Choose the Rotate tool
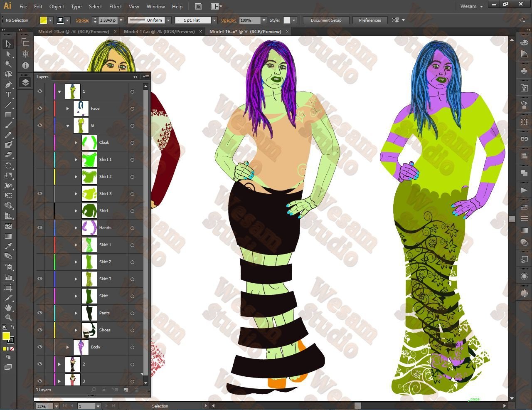 click(8, 165)
